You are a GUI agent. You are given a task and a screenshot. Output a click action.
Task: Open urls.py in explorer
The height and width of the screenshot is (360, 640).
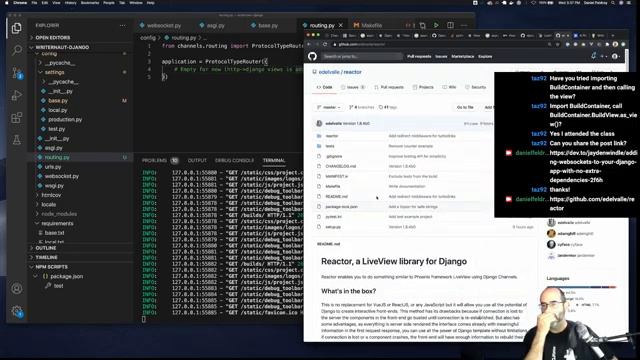(x=53, y=167)
